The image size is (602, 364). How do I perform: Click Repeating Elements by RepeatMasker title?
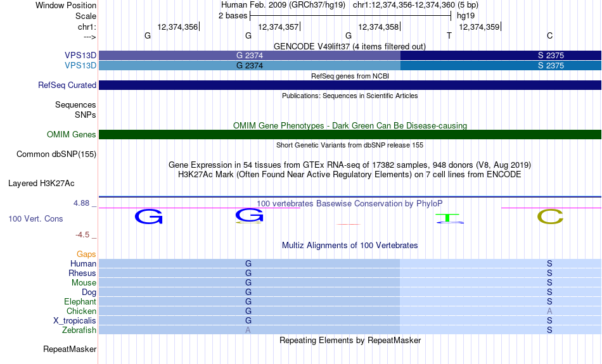[x=350, y=340]
